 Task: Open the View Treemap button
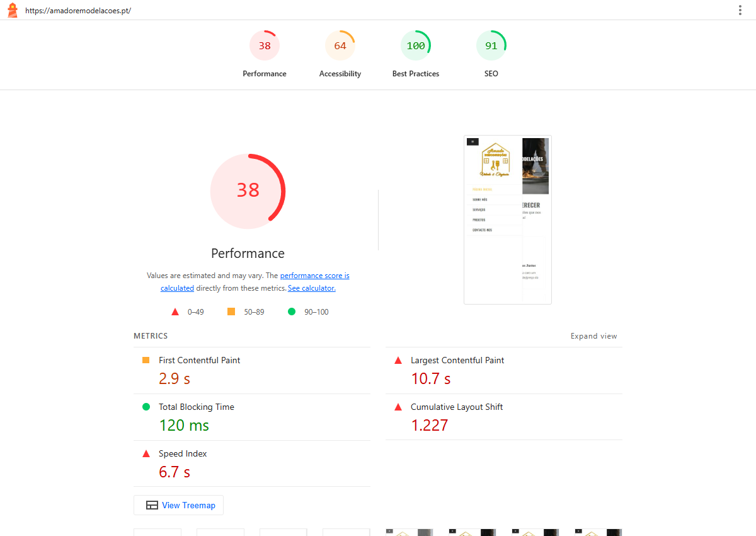pyautogui.click(x=179, y=505)
